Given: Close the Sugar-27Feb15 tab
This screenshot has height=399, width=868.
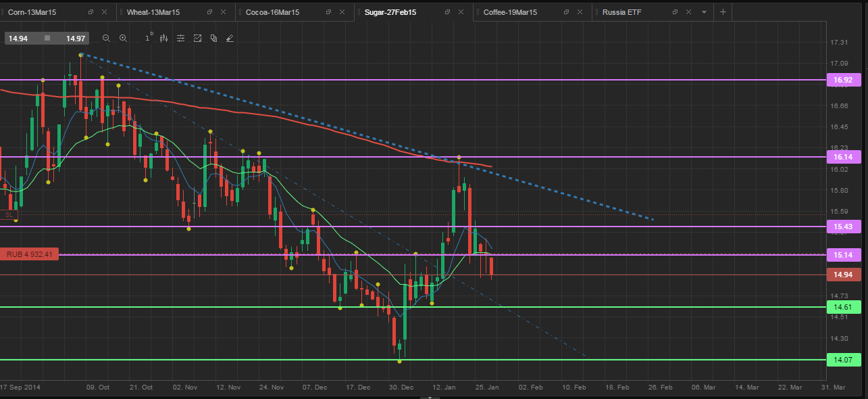Looking at the screenshot, I should click(460, 12).
